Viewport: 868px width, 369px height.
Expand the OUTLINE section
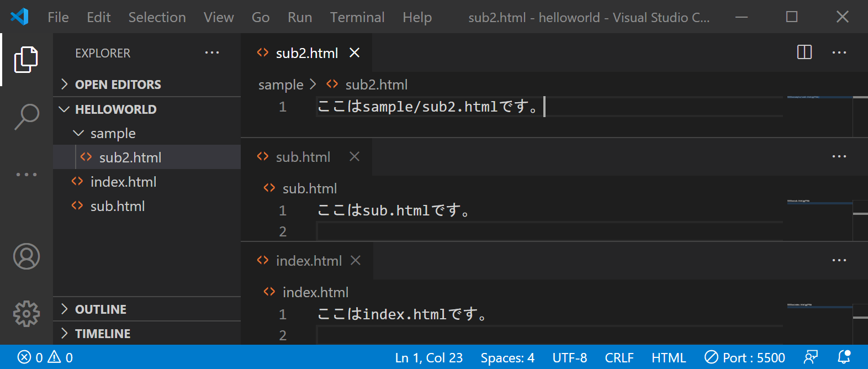[x=100, y=309]
